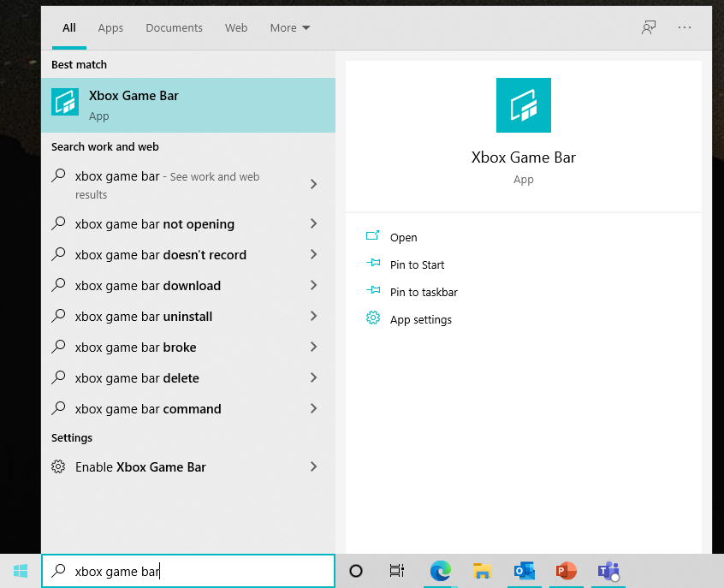Open Microsoft Teams from the taskbar
Viewport: 724px width, 588px height.
(x=608, y=571)
